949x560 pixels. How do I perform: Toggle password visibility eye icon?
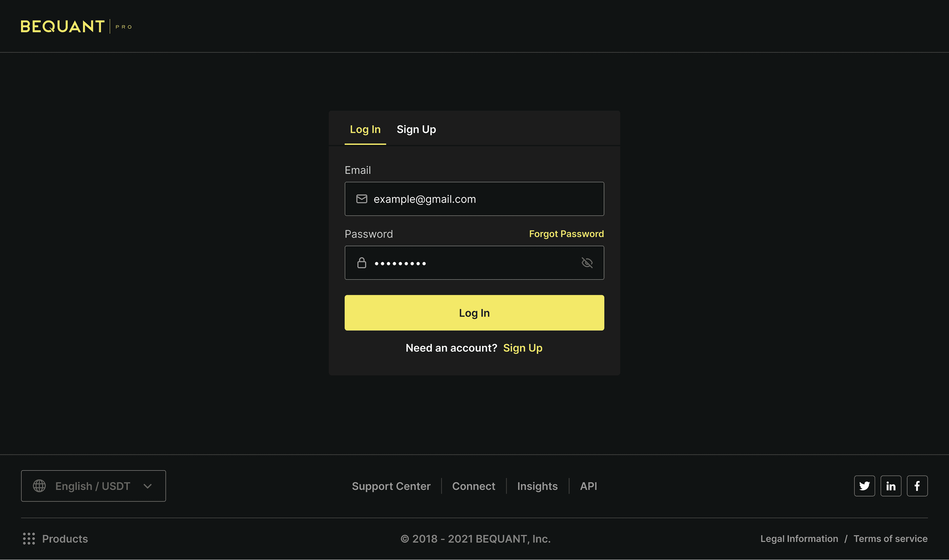pyautogui.click(x=587, y=263)
